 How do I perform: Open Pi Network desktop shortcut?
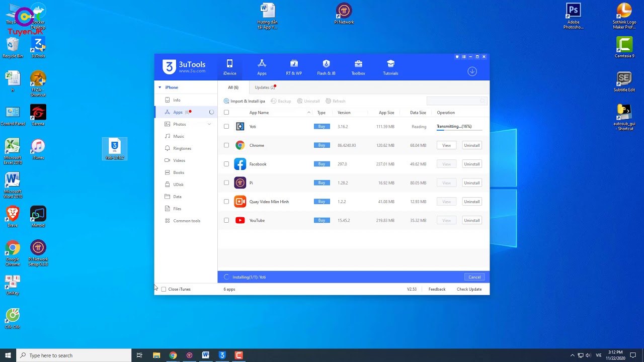[x=344, y=14]
